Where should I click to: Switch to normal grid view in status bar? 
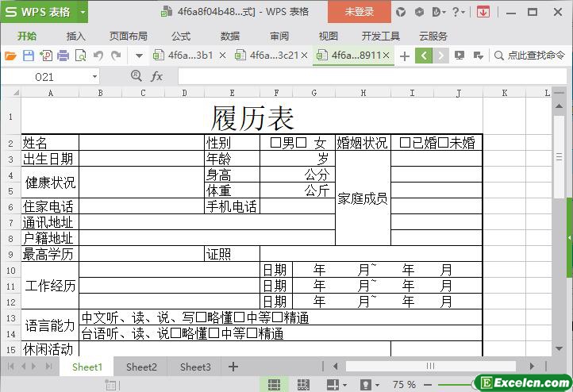pyautogui.click(x=274, y=385)
